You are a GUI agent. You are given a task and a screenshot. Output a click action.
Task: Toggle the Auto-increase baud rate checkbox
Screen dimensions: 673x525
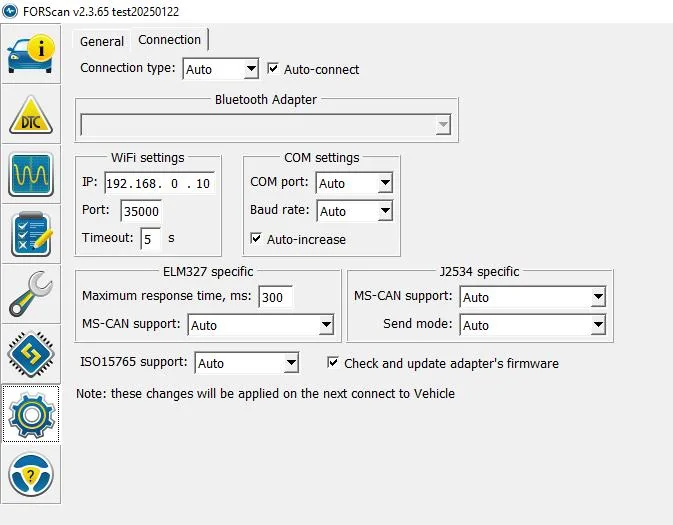256,238
